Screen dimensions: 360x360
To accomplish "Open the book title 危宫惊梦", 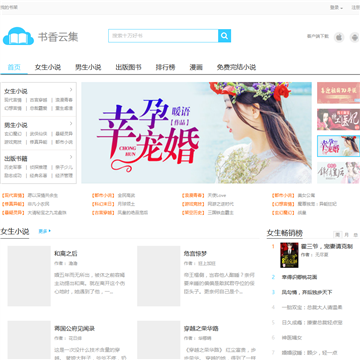I will (195, 254).
